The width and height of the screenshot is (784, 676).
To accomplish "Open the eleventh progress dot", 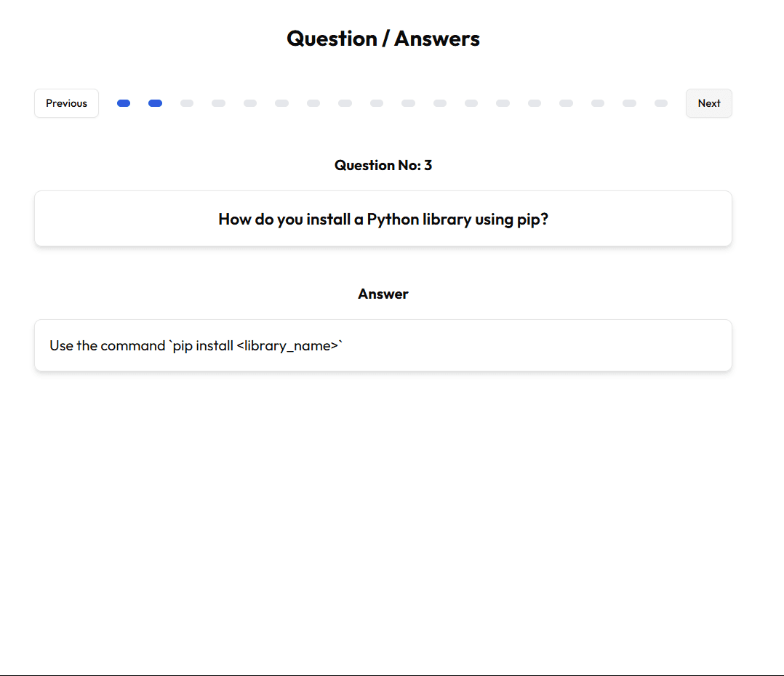I will click(440, 103).
